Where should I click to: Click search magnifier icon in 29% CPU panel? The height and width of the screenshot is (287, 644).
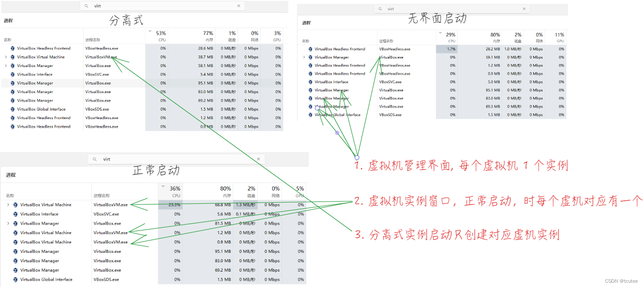click(x=380, y=9)
